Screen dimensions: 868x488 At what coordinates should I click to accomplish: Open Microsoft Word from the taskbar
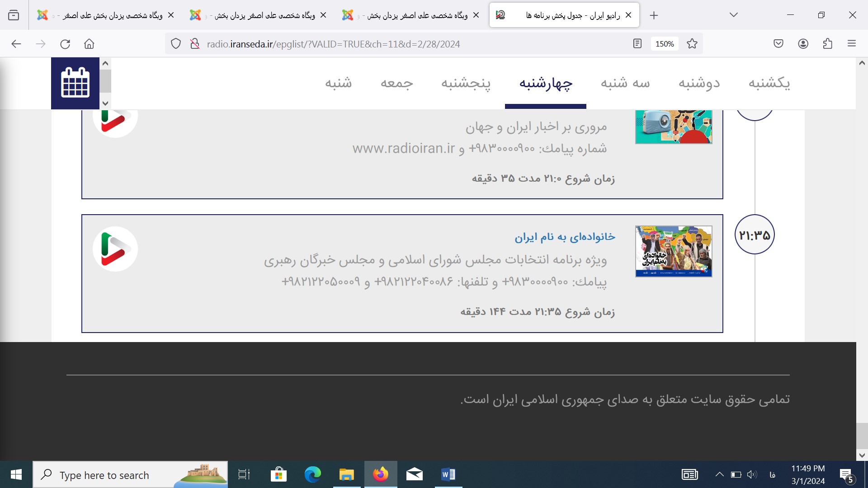pos(448,474)
